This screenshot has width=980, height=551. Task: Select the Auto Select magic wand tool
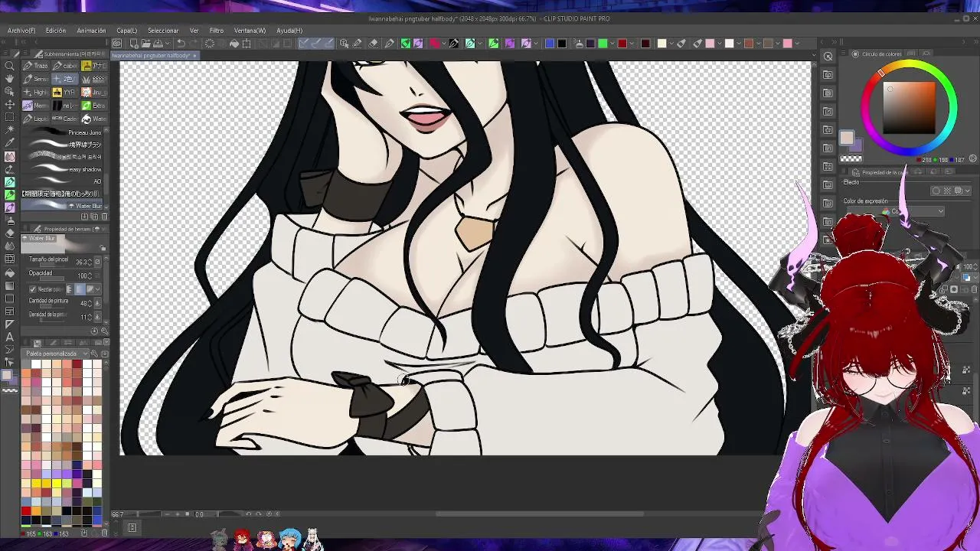[10, 130]
